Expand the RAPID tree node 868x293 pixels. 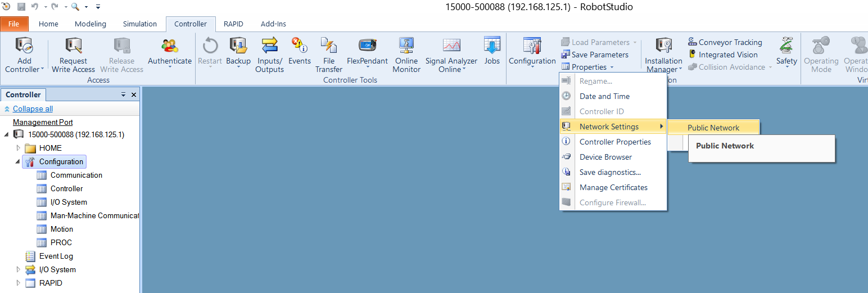coord(19,283)
